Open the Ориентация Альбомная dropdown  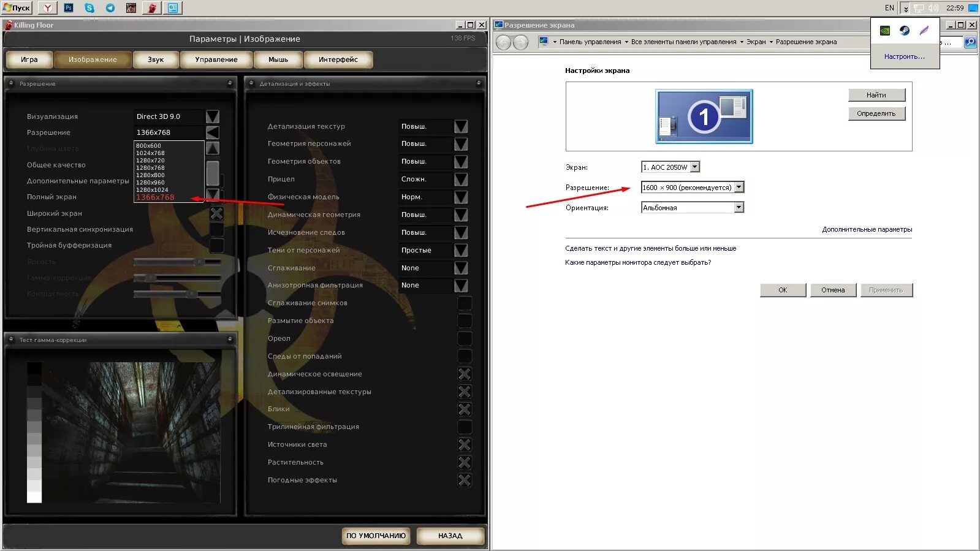(x=739, y=208)
